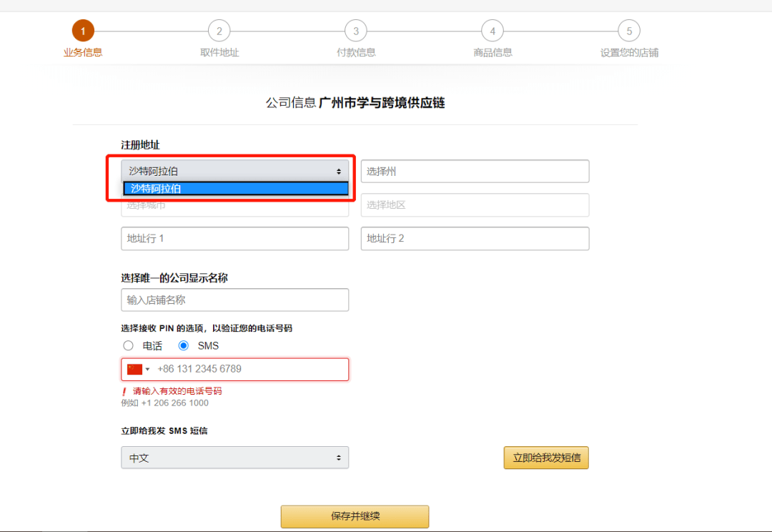Screen dimensions: 772x532
Task: Focus the 选择州 field
Action: click(475, 171)
